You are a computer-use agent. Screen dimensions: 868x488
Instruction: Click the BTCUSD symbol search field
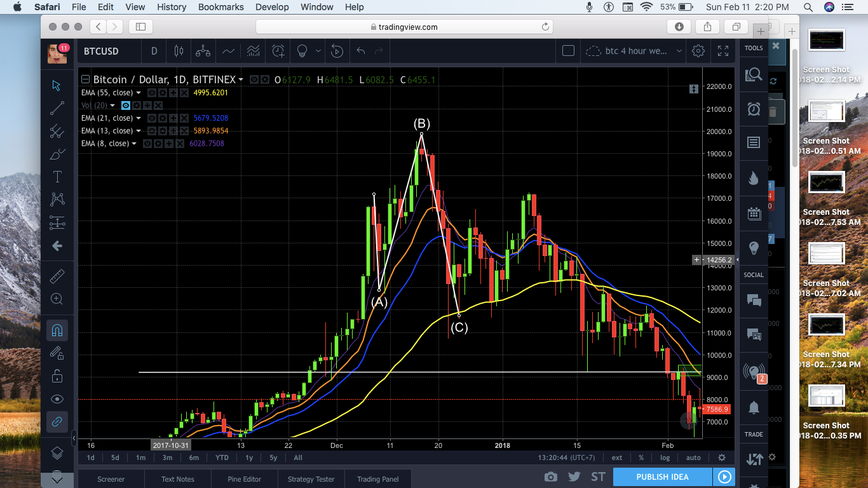coord(109,51)
